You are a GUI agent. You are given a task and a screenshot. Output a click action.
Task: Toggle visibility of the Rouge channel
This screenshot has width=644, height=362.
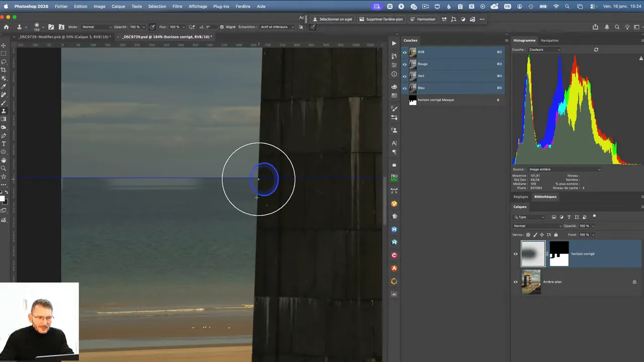[x=405, y=64]
